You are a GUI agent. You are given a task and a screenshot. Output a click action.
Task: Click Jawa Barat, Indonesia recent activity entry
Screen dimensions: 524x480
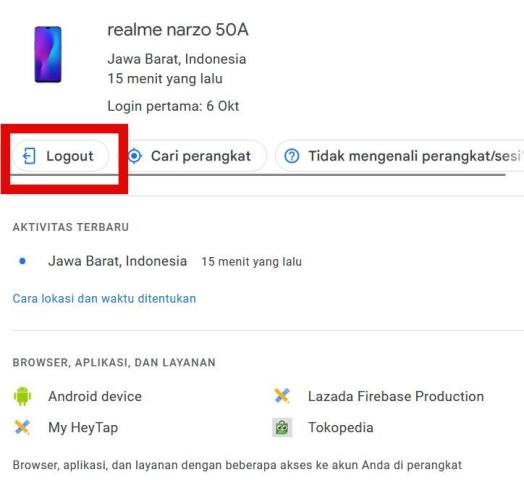[x=118, y=261]
